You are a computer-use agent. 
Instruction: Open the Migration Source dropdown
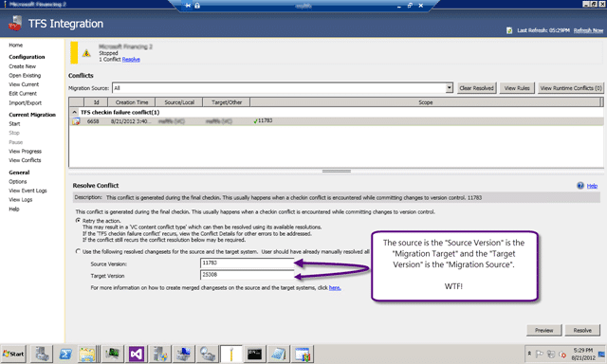point(449,88)
